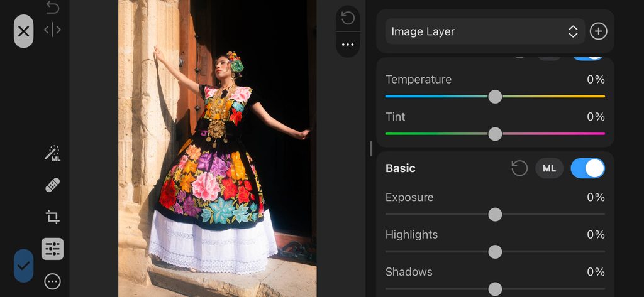This screenshot has height=297, width=644.
Task: Confirm edits with the blue checkmark button
Action: [x=23, y=266]
